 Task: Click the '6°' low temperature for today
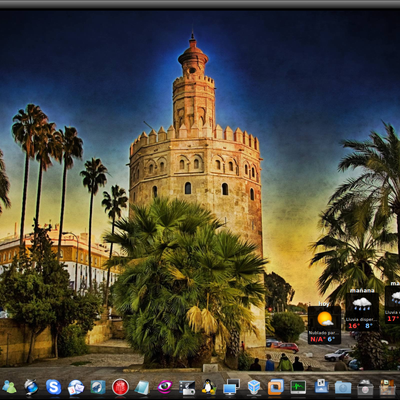[331, 339]
